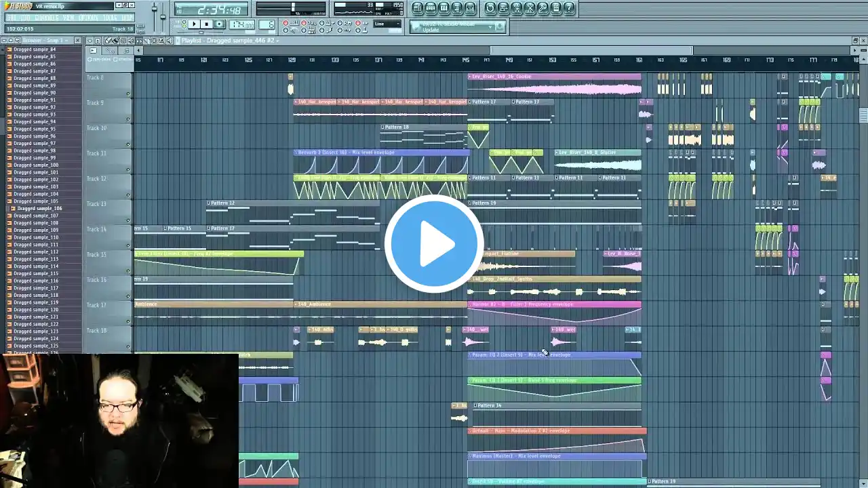
Task: Open the EDIT menu
Action: (25, 18)
